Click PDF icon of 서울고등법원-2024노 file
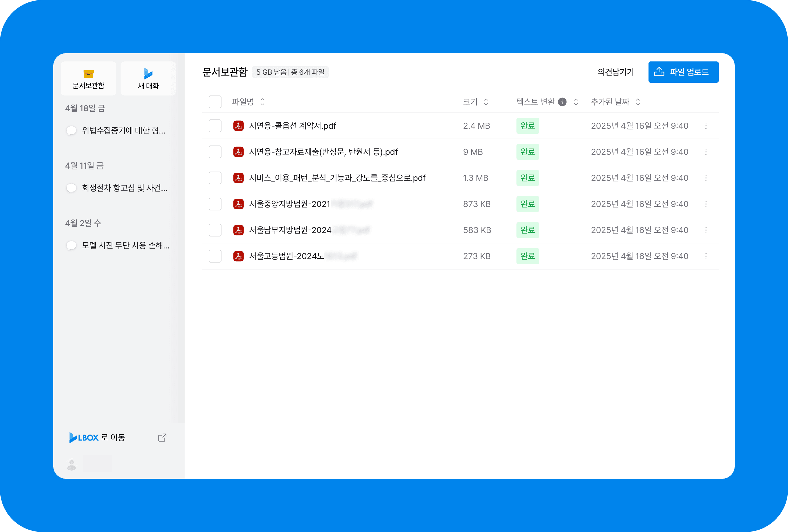The height and width of the screenshot is (532, 788). [x=238, y=256]
